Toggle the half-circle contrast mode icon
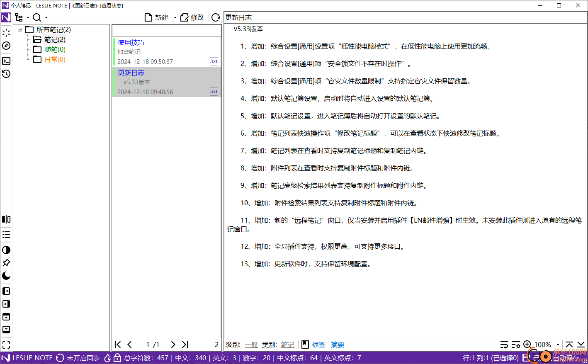Screen dimensions: 588x364 [x=6, y=250]
